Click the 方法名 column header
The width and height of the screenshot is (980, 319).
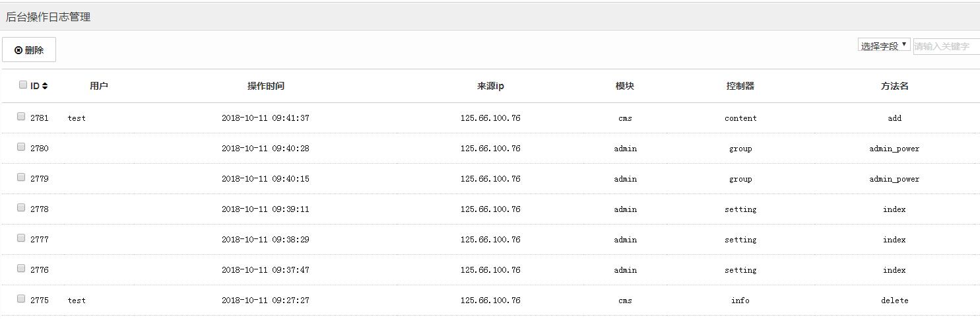[x=894, y=86]
